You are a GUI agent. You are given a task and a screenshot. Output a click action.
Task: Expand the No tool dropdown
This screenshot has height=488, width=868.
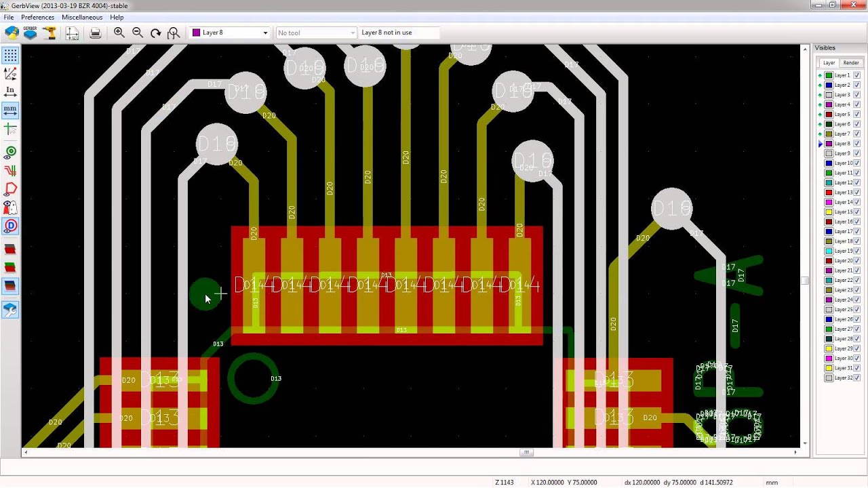click(351, 32)
